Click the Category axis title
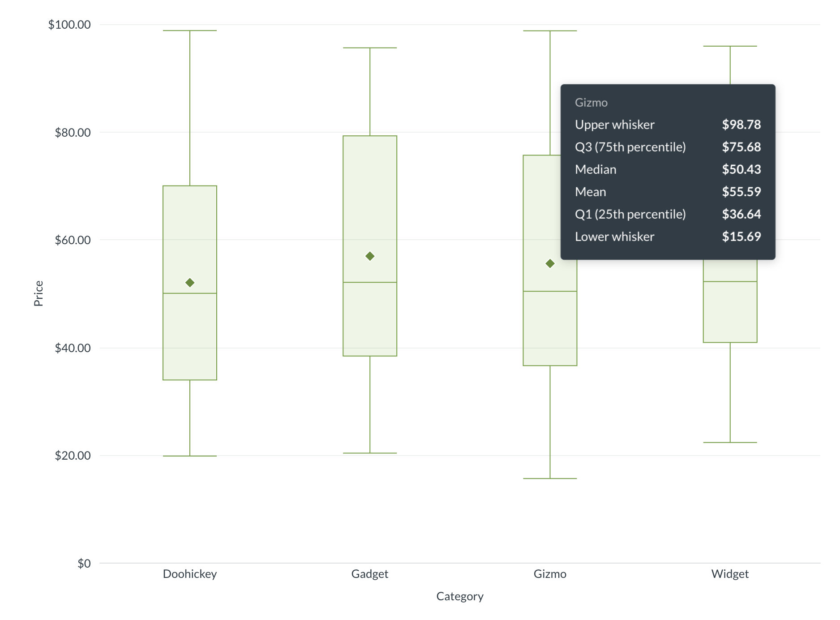840x620 pixels. 460,596
